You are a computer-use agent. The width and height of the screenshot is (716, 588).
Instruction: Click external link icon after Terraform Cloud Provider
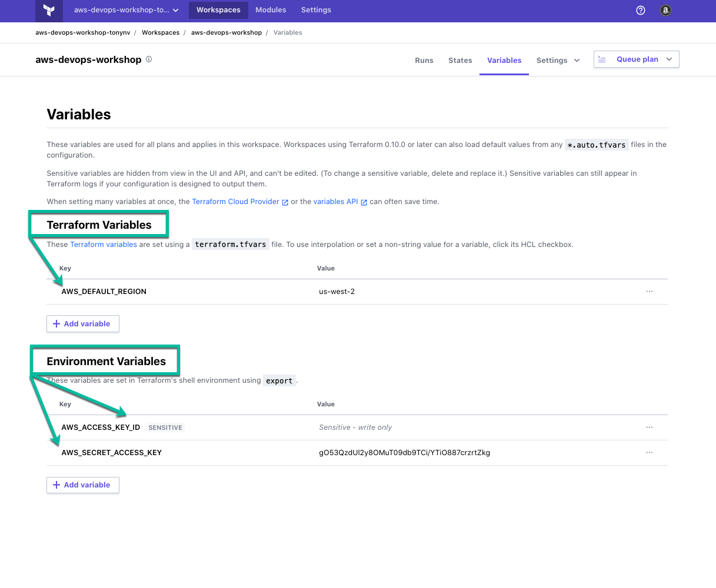tap(285, 202)
